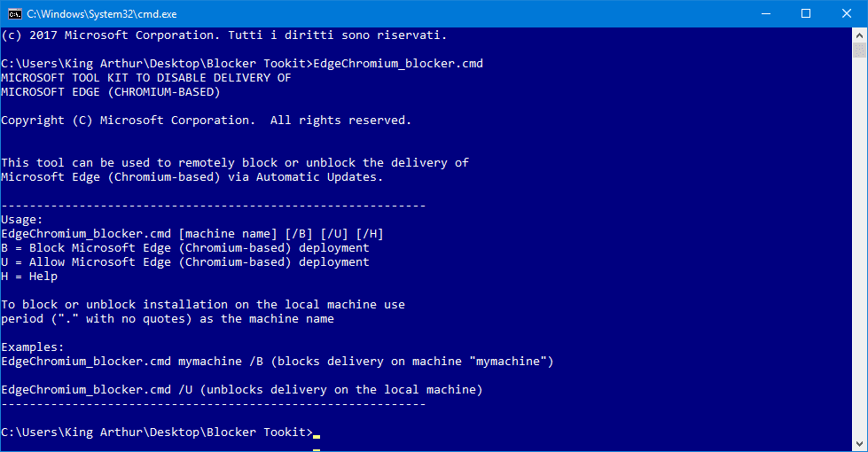This screenshot has width=868, height=452.
Task: Minimize the cmd.exe window
Action: coord(765,13)
